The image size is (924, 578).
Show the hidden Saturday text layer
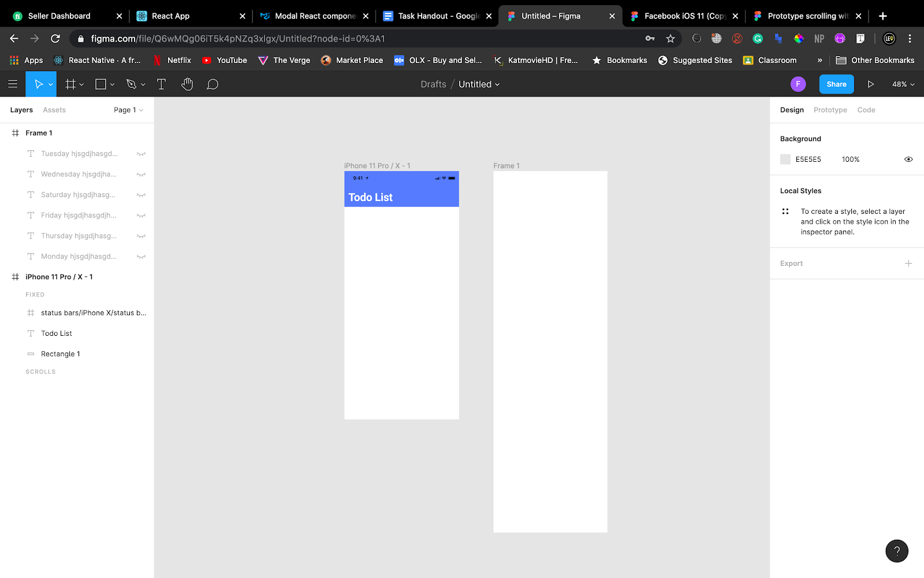tap(141, 195)
